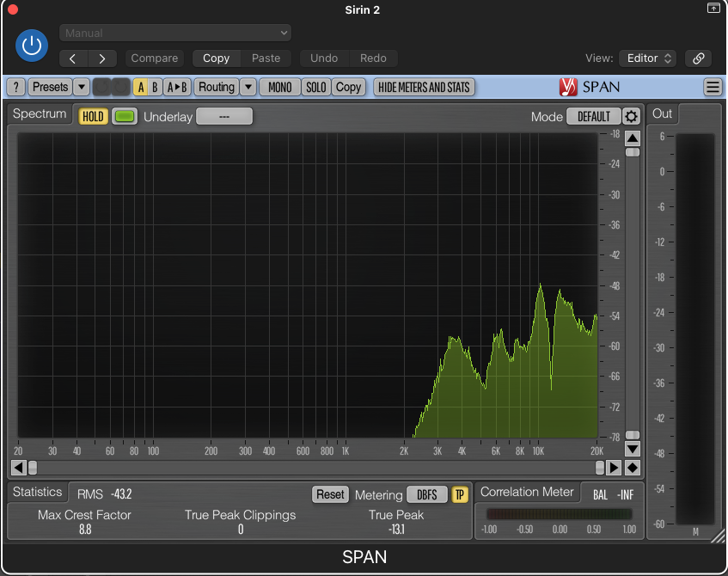The width and height of the screenshot is (728, 576).
Task: Open the Routing menu
Action: click(217, 88)
